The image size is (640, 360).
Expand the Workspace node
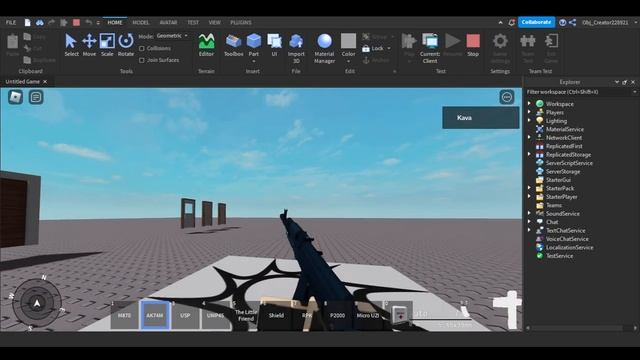pyautogui.click(x=529, y=104)
